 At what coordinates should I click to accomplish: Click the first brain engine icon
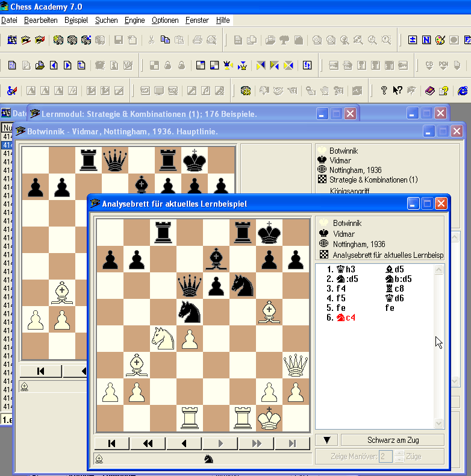(x=58, y=40)
